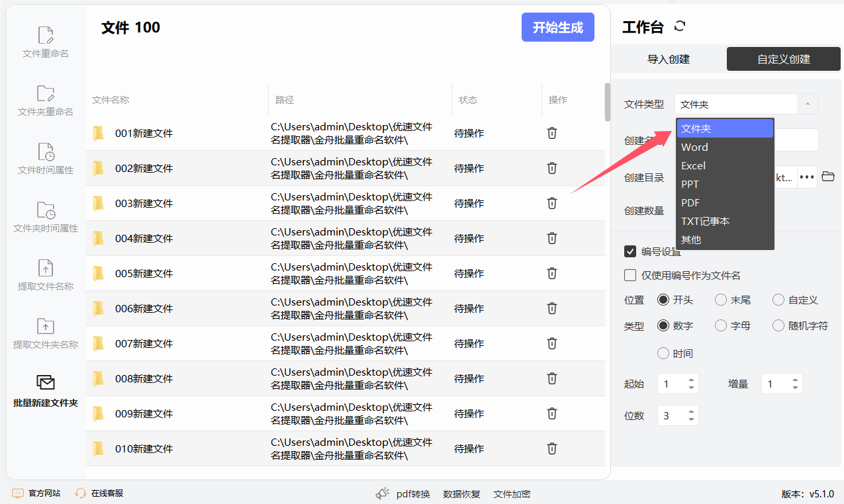Select 数字 type radio button
The width and height of the screenshot is (844, 504).
point(663,325)
